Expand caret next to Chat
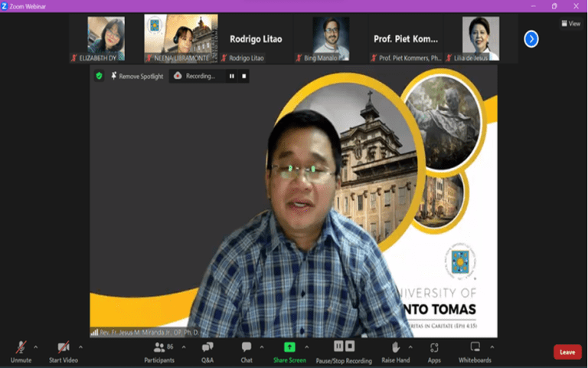 click(x=262, y=347)
